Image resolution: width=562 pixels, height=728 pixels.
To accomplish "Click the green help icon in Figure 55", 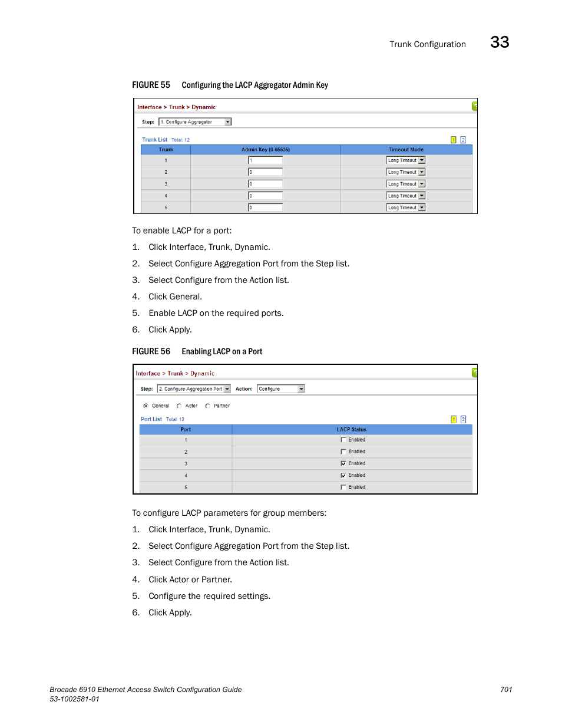I will click(474, 106).
